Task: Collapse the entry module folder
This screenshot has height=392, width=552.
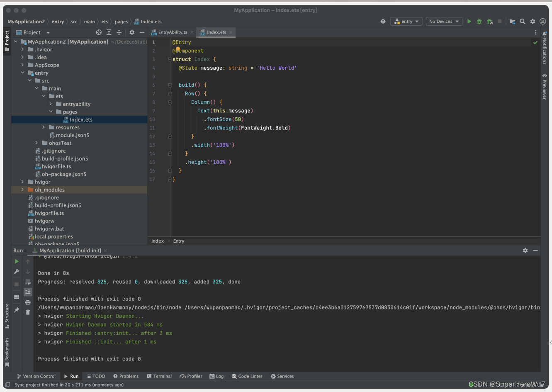Action: click(x=22, y=73)
